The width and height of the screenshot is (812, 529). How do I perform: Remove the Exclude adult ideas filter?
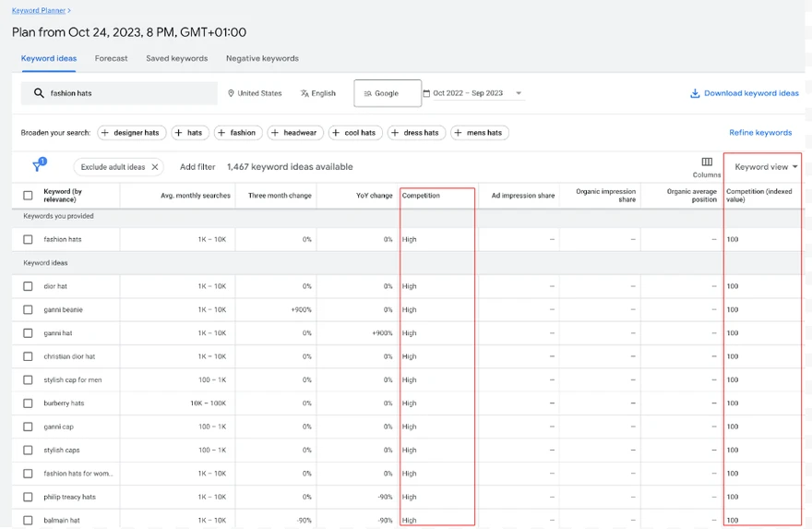(155, 167)
